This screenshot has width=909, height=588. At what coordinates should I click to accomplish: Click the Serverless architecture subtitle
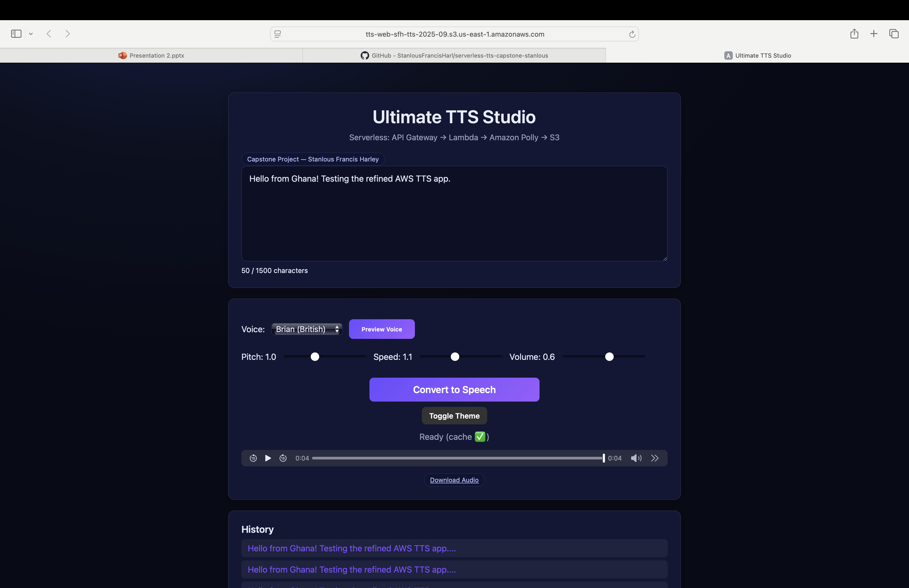[x=454, y=137]
